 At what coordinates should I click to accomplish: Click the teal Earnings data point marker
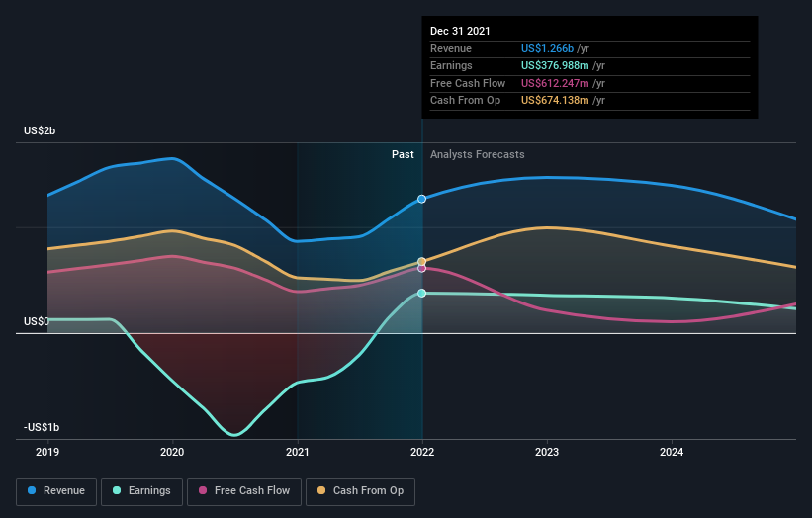pos(422,293)
